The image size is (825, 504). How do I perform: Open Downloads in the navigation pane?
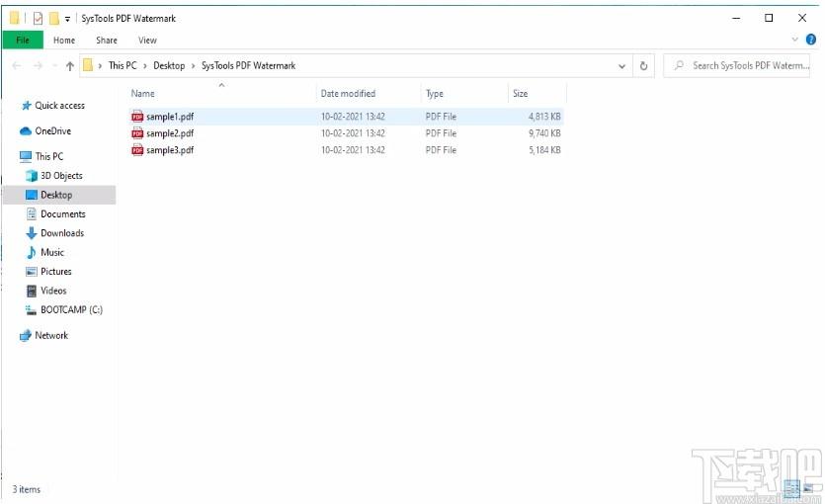[62, 233]
